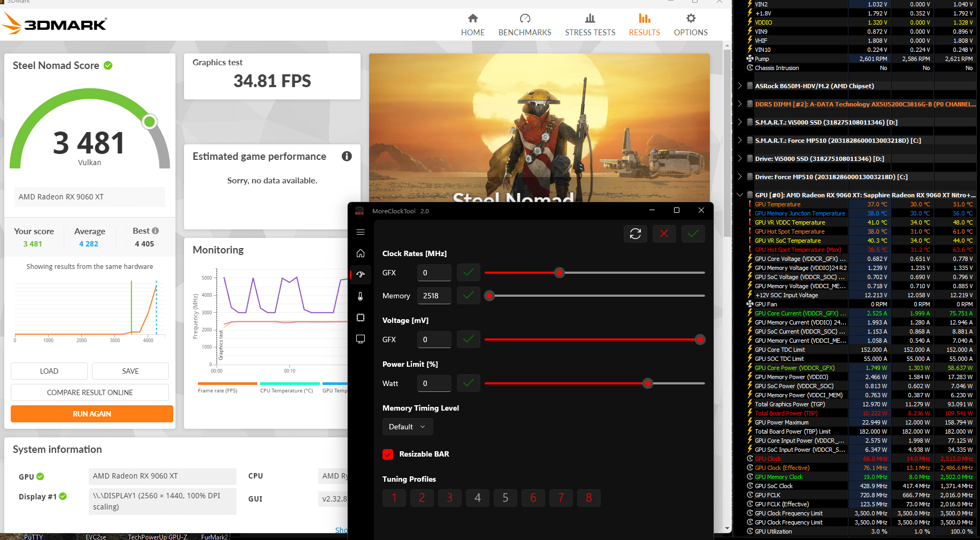Run the benchmark again with RUN AGAIN
Viewport: 980px width, 540px height.
(x=92, y=414)
